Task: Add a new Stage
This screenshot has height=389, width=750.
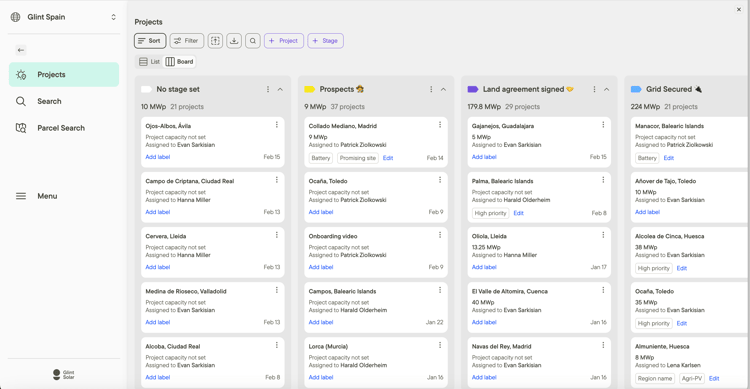Action: [325, 41]
